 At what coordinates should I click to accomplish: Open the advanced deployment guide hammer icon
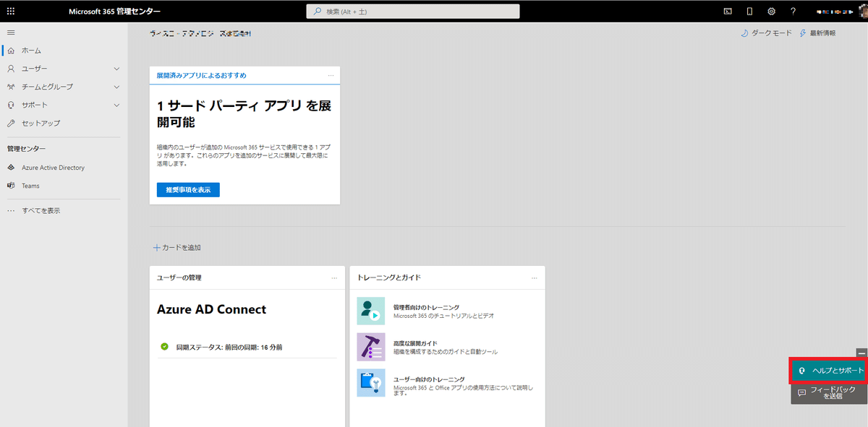pyautogui.click(x=371, y=347)
